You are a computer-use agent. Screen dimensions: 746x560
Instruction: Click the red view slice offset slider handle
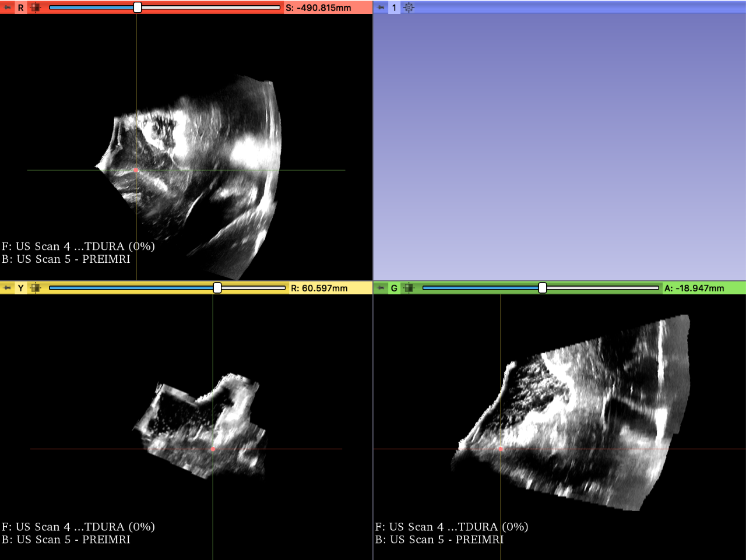[136, 8]
